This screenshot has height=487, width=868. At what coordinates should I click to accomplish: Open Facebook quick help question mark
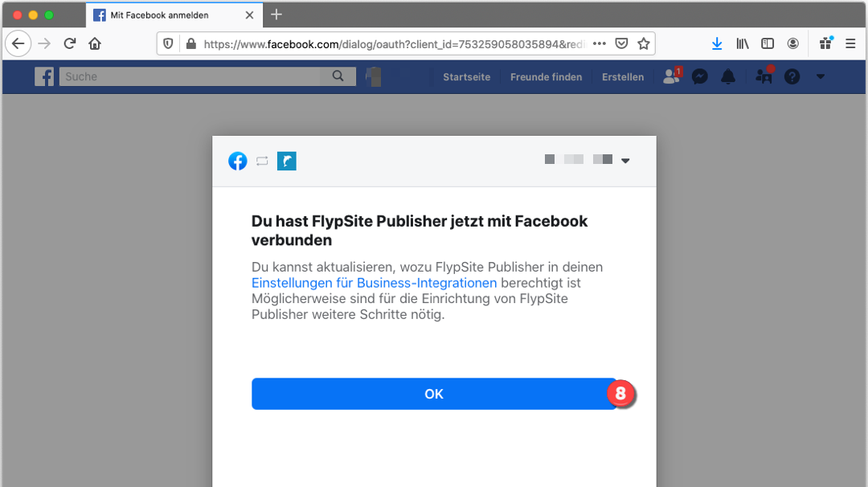[792, 76]
